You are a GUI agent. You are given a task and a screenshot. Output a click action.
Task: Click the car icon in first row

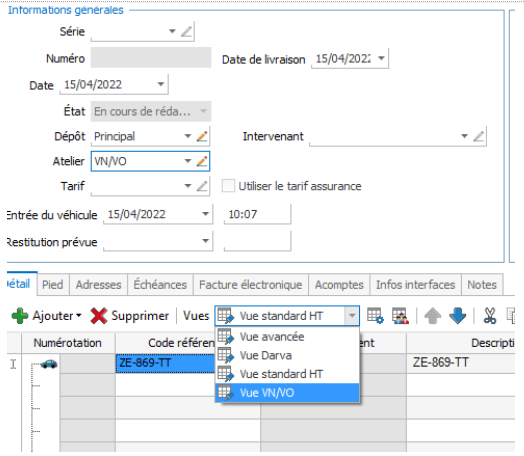click(x=49, y=364)
